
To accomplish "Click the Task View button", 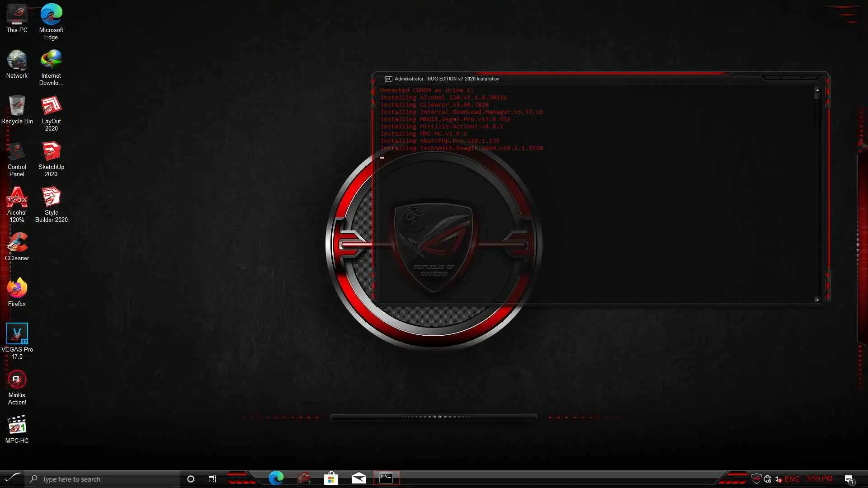I will (x=212, y=479).
